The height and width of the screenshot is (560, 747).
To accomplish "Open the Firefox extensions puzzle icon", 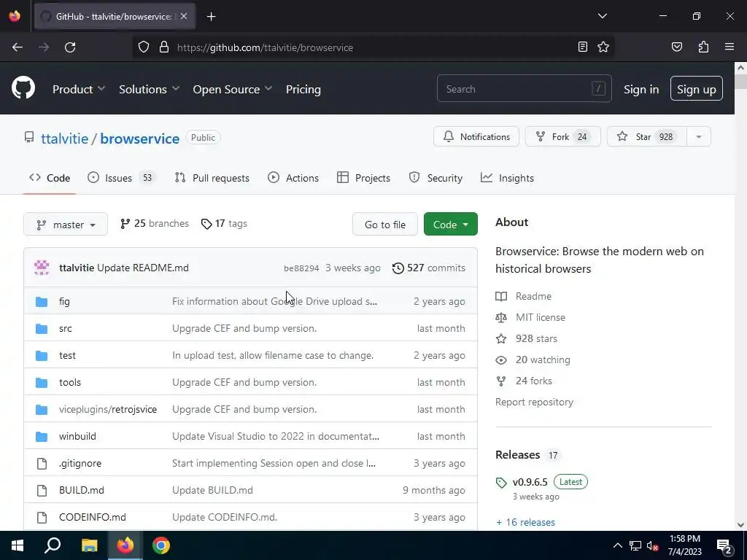I will 703,47.
